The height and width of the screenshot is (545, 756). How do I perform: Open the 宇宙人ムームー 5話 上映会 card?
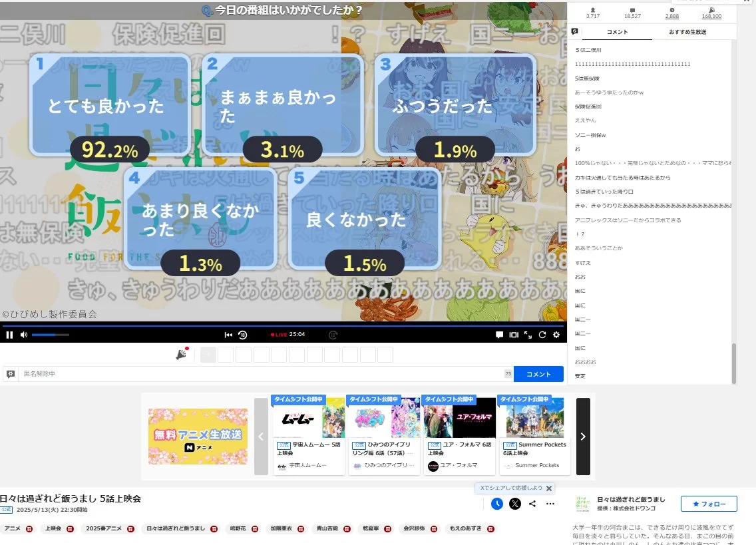[x=309, y=435]
